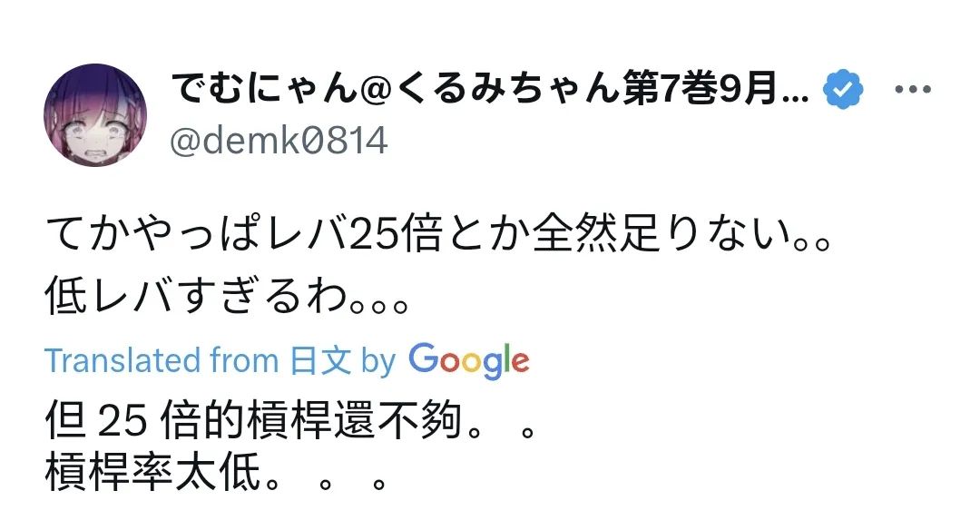Image resolution: width=980 pixels, height=520 pixels.
Task: Open the @demk0814 handle profile
Action: click(x=279, y=141)
